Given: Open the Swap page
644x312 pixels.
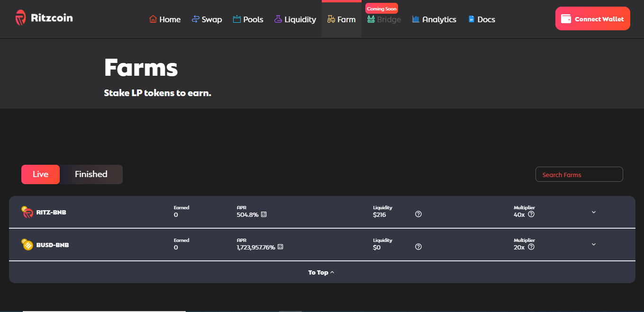Looking at the screenshot, I should [207, 19].
